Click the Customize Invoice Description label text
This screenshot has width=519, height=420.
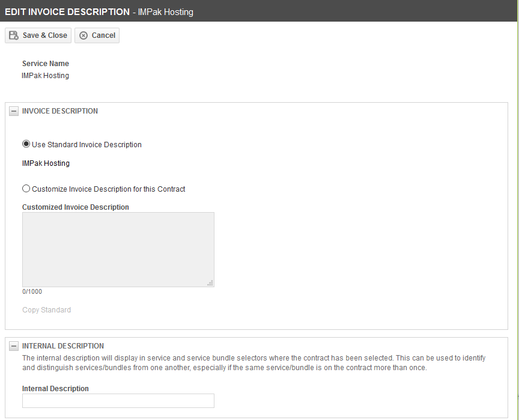coord(109,189)
